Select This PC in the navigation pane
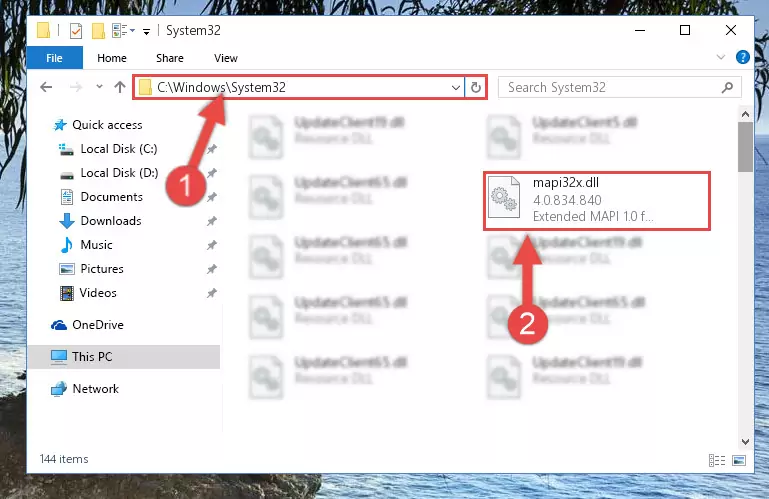This screenshot has width=769, height=499. point(92,357)
